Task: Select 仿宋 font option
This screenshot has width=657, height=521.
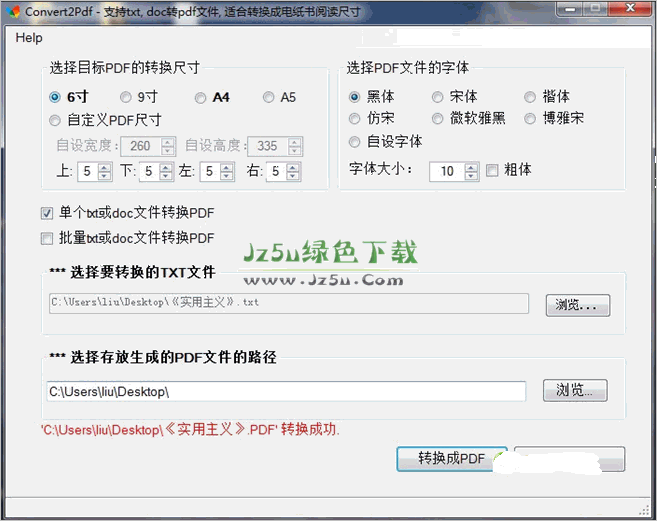Action: click(354, 119)
